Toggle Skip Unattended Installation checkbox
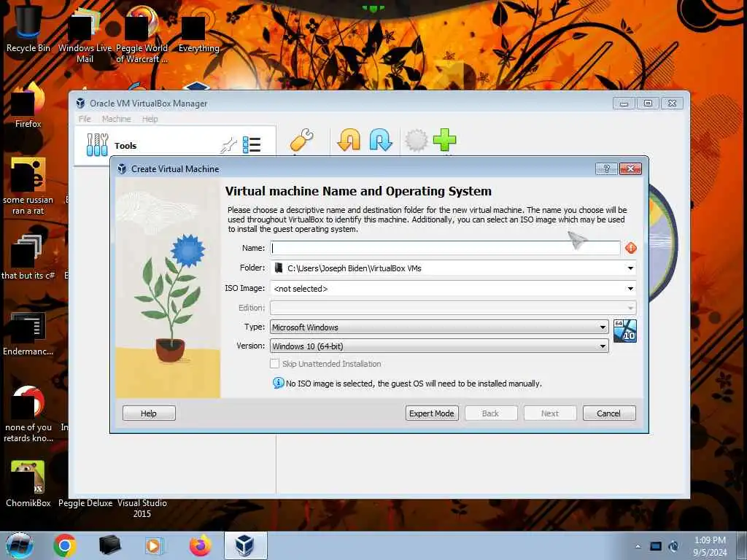Viewport: 747px width, 560px height. (x=274, y=363)
